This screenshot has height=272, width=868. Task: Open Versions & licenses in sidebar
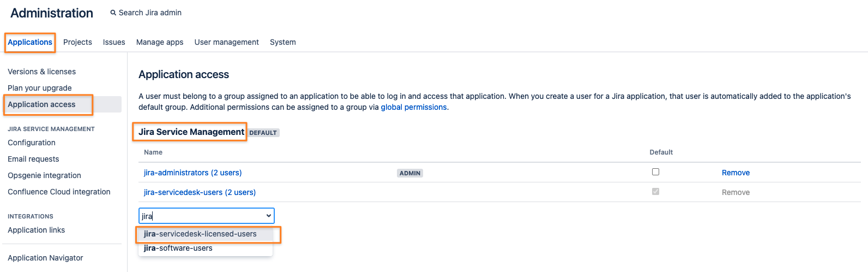(x=41, y=72)
